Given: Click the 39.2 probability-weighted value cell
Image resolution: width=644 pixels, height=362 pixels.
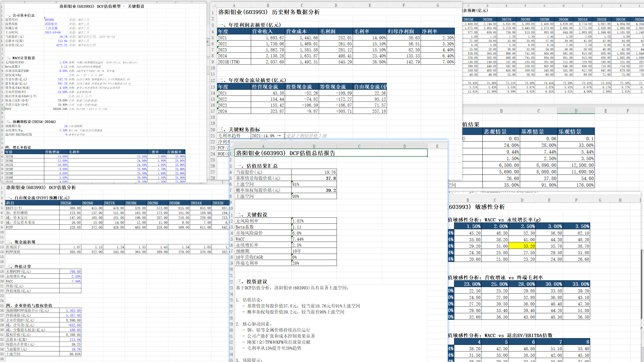Looking at the screenshot, I should click(x=314, y=190).
